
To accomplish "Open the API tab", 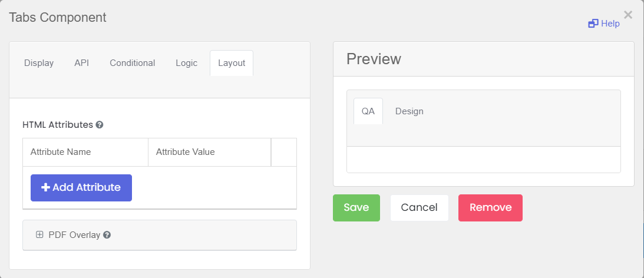I will pyautogui.click(x=82, y=63).
